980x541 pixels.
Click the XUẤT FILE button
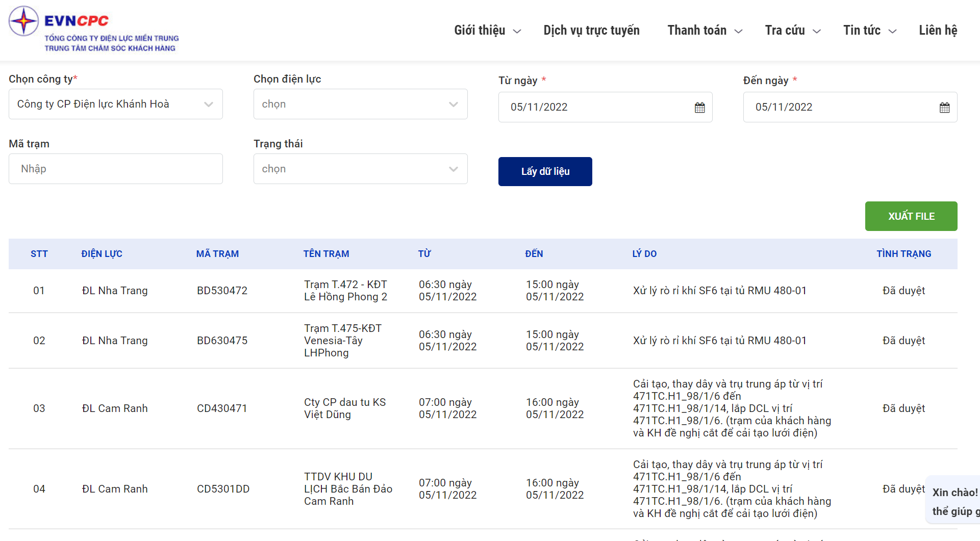(x=911, y=216)
